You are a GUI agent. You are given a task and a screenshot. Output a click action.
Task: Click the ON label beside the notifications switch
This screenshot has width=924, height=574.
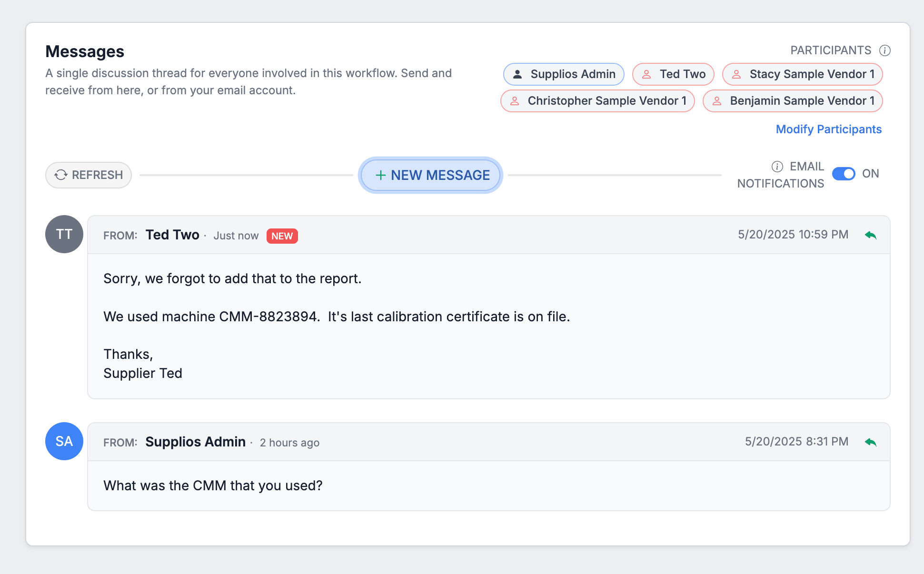click(870, 174)
